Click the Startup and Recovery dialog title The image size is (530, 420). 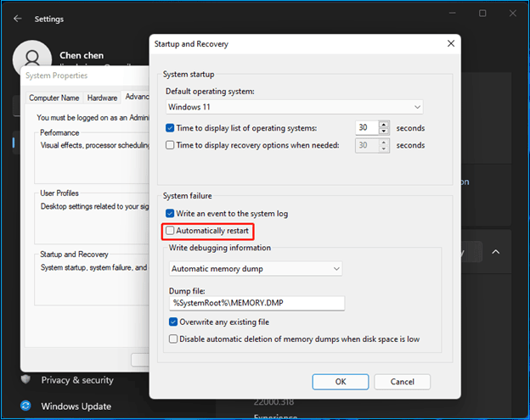(x=191, y=44)
